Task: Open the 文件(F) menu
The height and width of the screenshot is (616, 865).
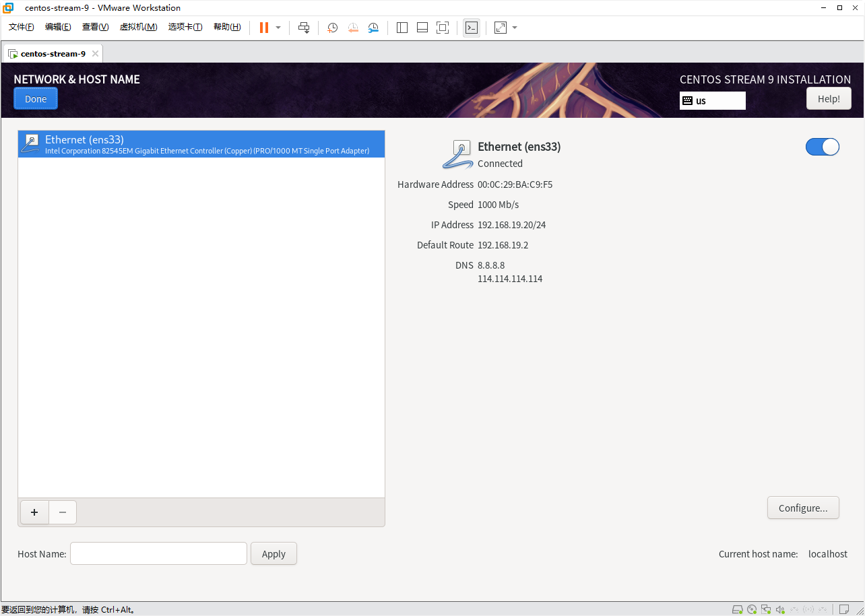Action: point(22,27)
